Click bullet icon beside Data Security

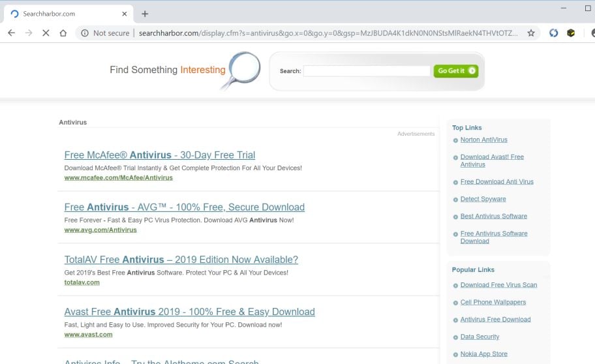455,337
